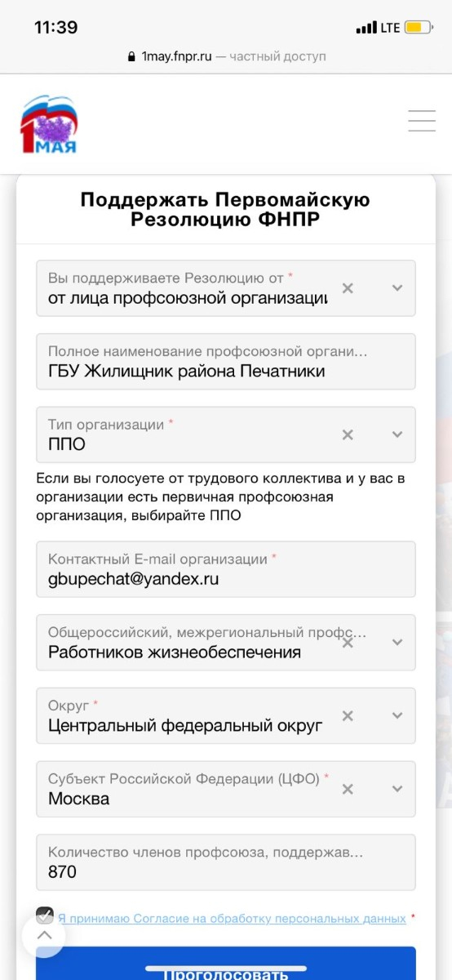Edit the full union organization name field

click(x=226, y=362)
